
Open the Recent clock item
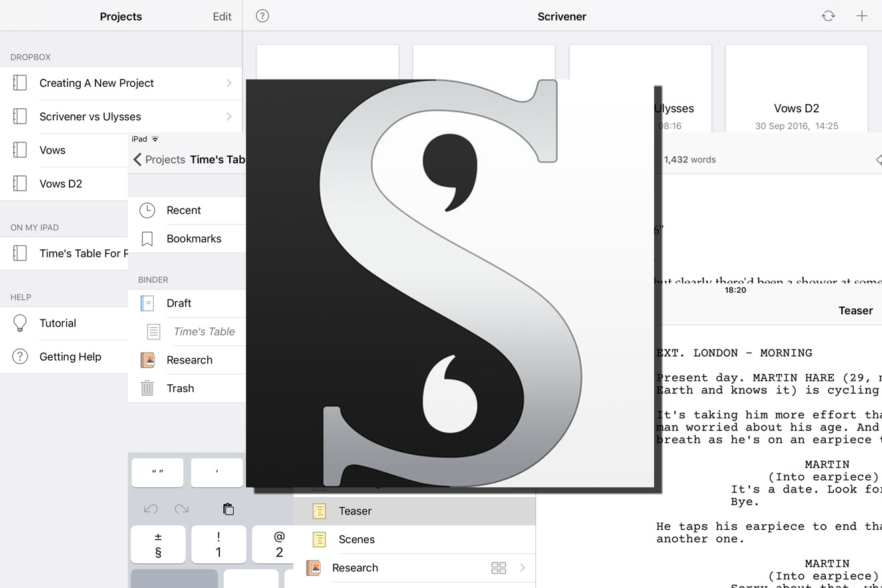point(187,210)
